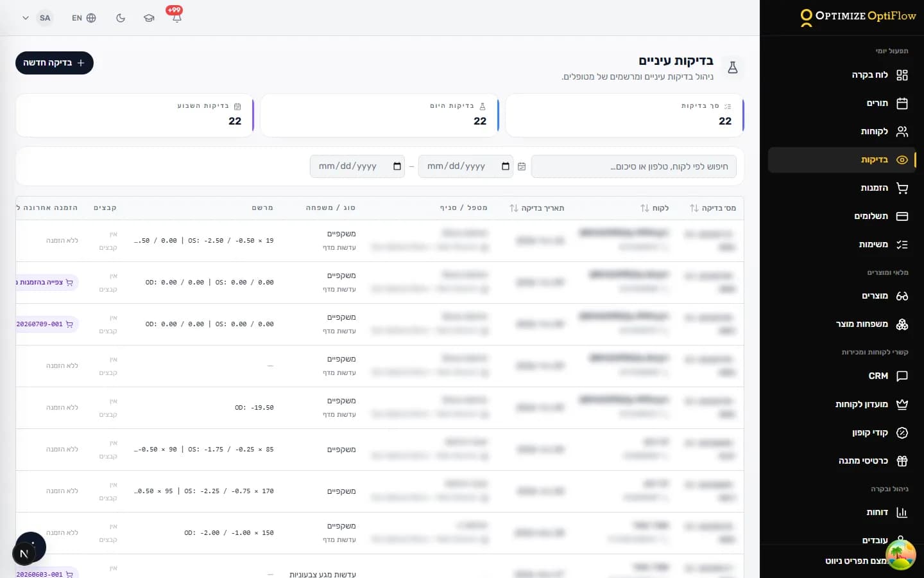This screenshot has width=924, height=578.
Task: Click the צפייה בהזמנות order badge
Action: click(x=47, y=282)
